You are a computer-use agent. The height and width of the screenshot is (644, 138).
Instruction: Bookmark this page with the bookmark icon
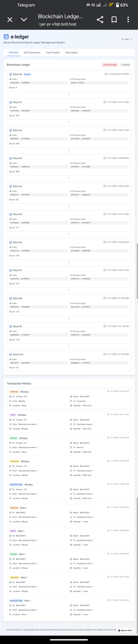(x=114, y=20)
